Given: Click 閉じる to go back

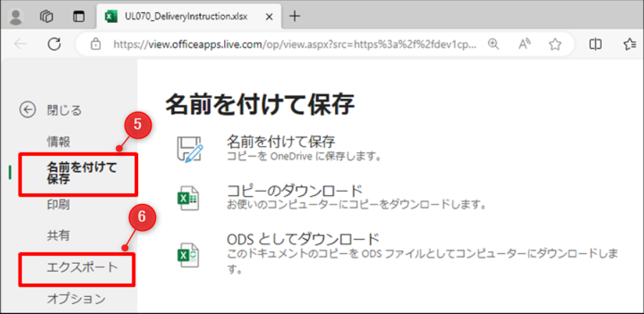Looking at the screenshot, I should click(x=64, y=109).
